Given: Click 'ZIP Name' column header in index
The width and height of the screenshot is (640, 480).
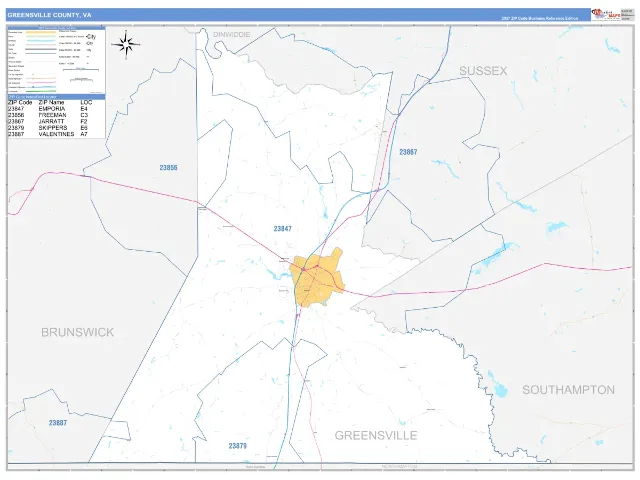Looking at the screenshot, I should 51,102.
